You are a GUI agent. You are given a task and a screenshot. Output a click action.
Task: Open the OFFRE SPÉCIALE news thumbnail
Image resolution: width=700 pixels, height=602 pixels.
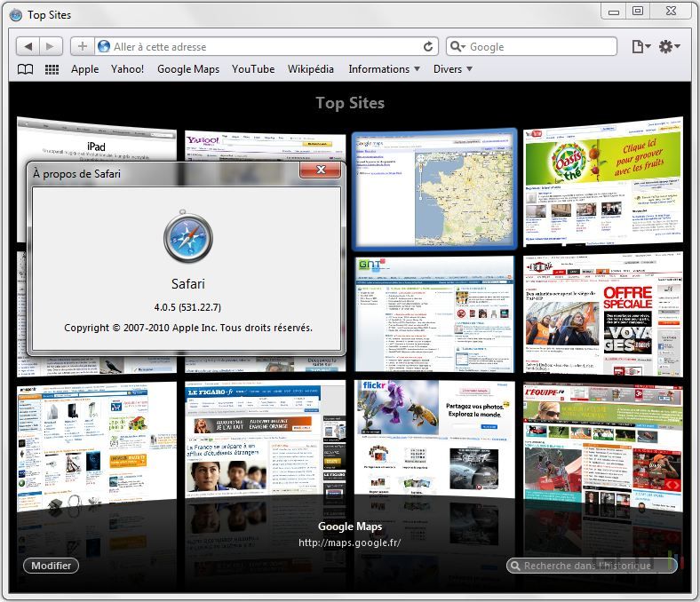point(603,313)
